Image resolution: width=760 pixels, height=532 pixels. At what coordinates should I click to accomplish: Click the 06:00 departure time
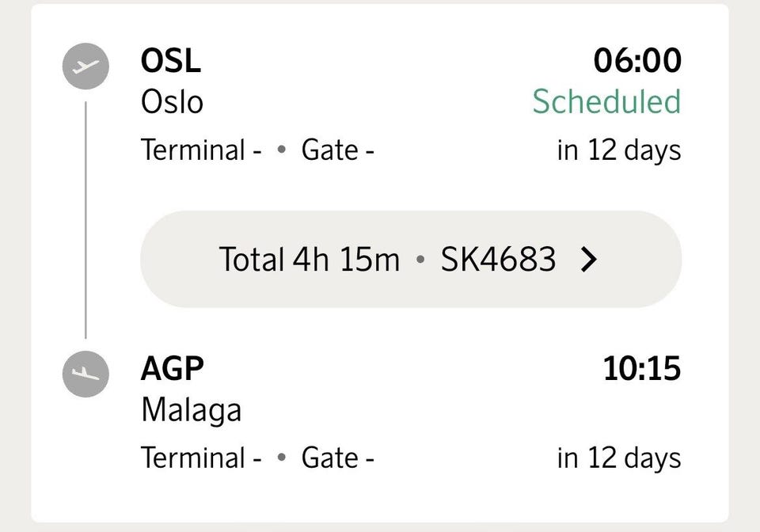tap(637, 61)
